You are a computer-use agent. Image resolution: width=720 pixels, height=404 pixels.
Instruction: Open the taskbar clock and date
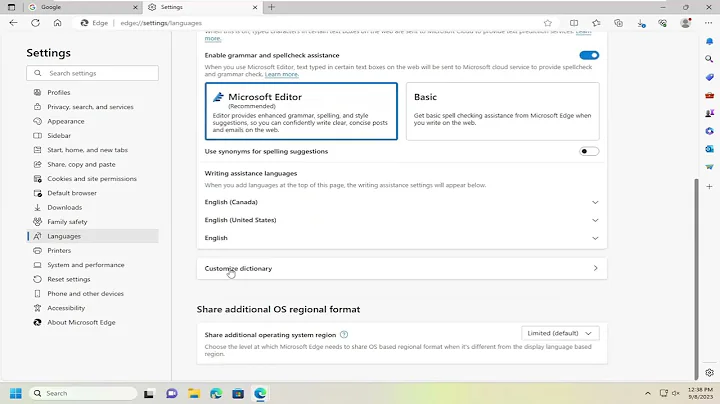coord(700,393)
